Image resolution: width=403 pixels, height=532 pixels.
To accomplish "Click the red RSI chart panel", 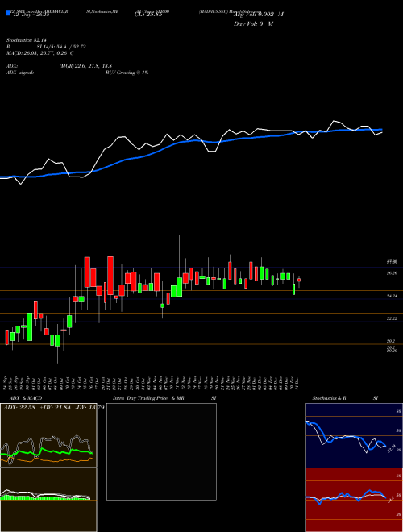I will (x=354, y=500).
